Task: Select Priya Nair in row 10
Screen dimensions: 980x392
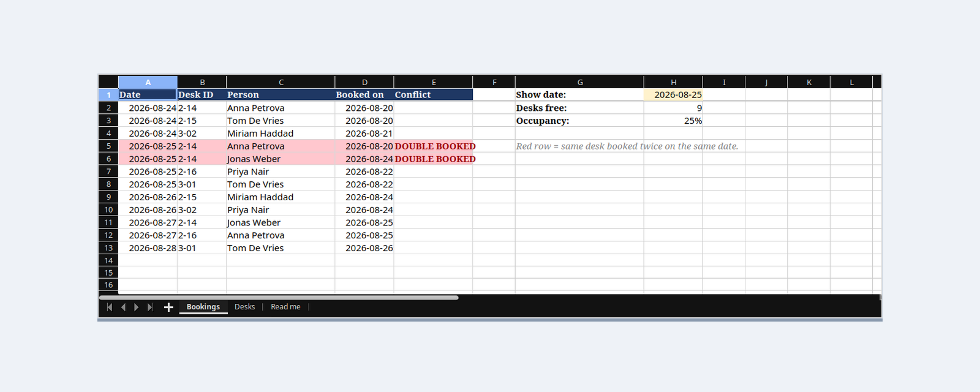Action: click(281, 209)
